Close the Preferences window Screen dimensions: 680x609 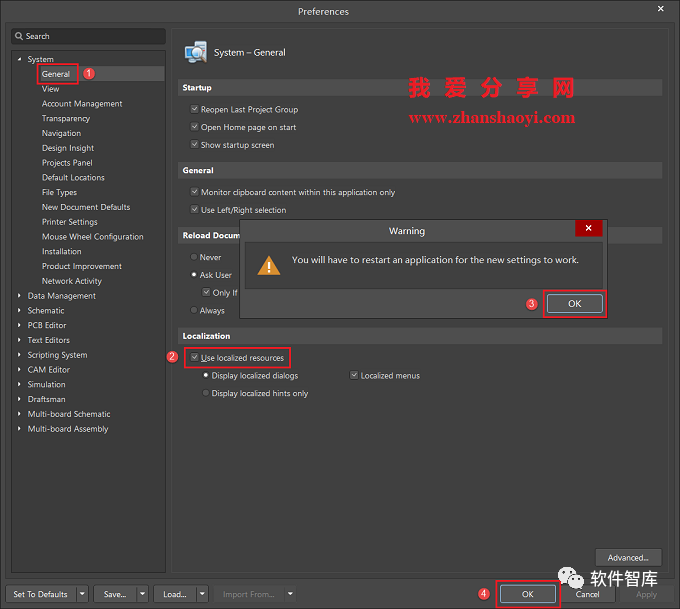[x=660, y=9]
